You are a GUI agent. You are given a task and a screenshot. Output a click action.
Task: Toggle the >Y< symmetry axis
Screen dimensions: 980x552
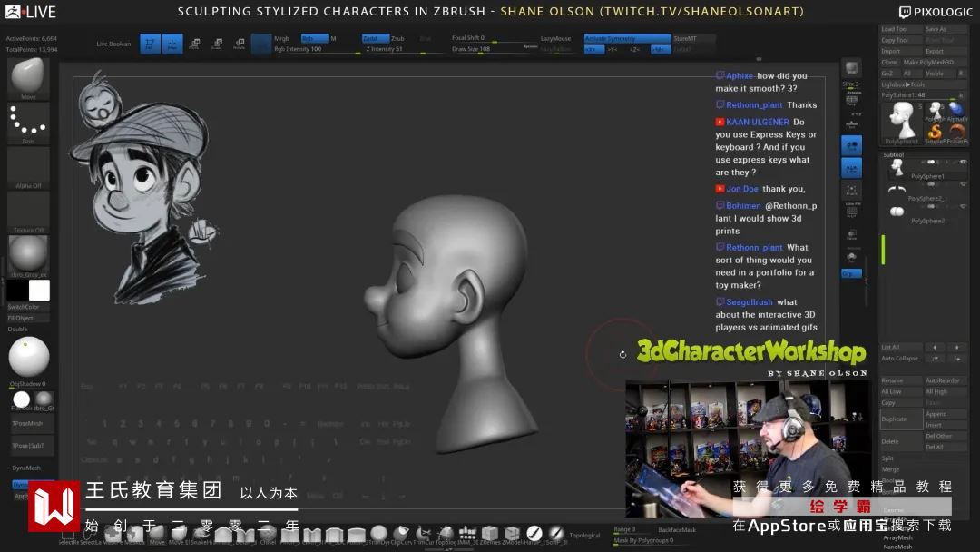click(613, 49)
